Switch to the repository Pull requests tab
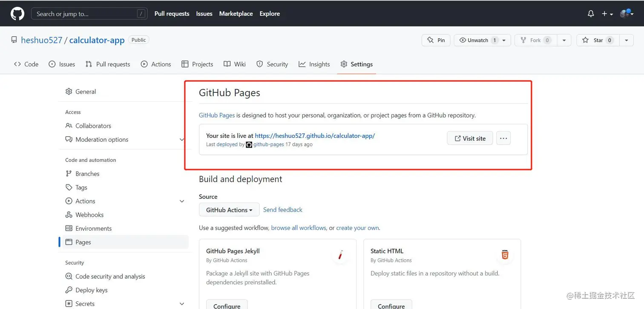Viewport: 644px width, 309px height. [x=108, y=64]
